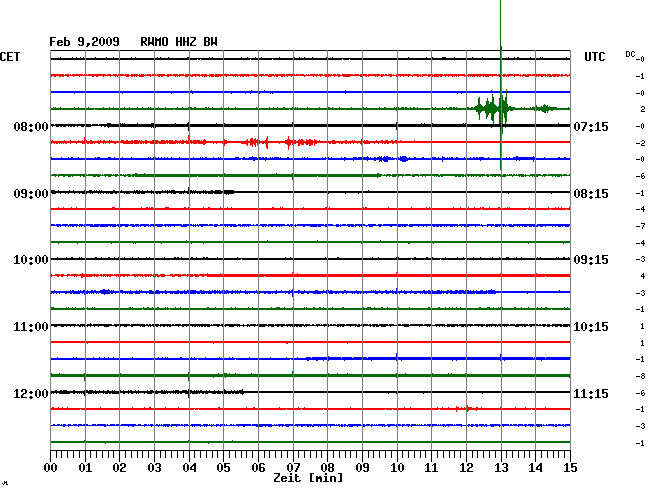The height and width of the screenshot is (494, 650).
Task: Click minute tick label 14
Action: 535,468
